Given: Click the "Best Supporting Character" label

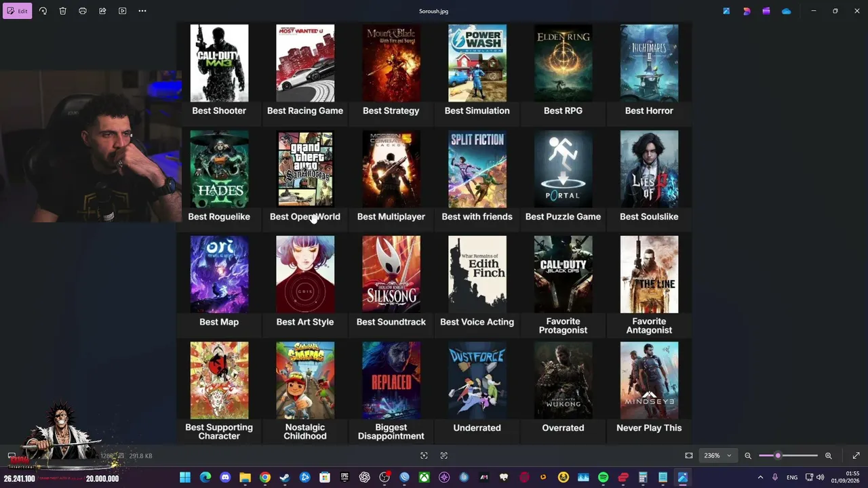Looking at the screenshot, I should tap(219, 432).
